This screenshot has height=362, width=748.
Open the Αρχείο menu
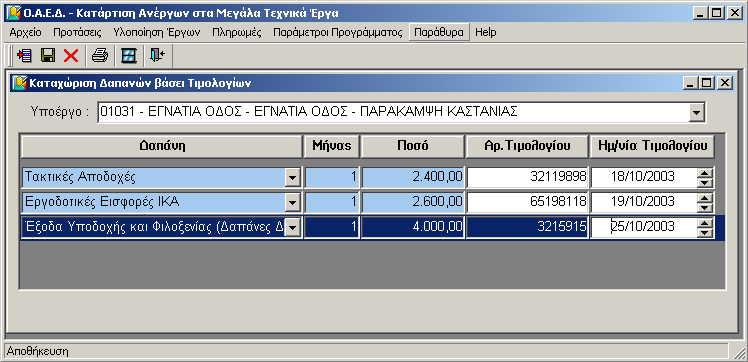pyautogui.click(x=25, y=32)
